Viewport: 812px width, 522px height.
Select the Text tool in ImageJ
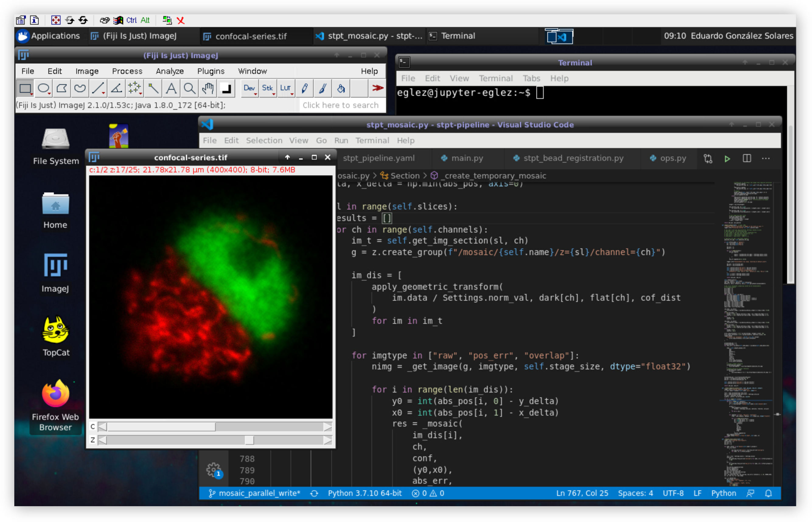[171, 88]
